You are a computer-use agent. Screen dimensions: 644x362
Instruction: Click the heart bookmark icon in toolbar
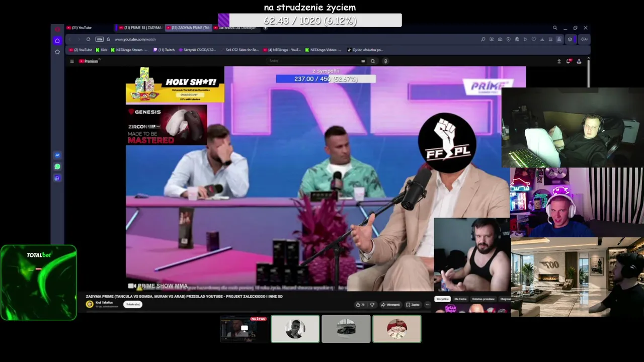pos(534,39)
